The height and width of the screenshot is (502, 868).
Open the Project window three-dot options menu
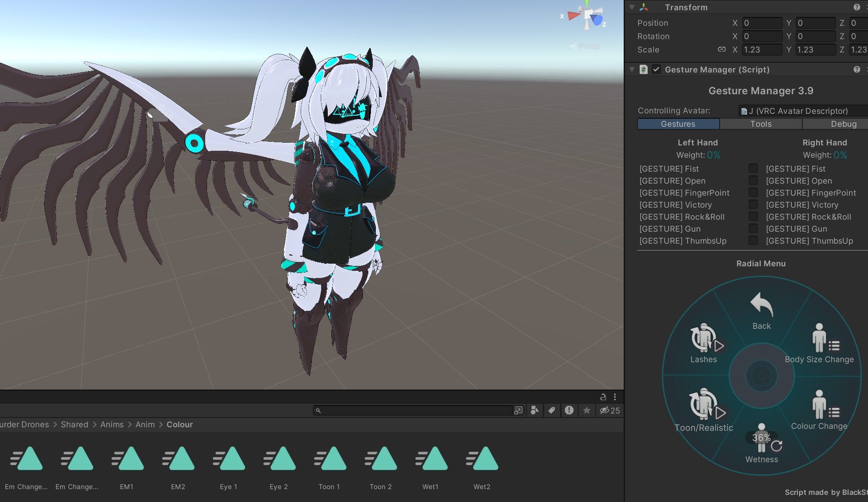(x=615, y=397)
